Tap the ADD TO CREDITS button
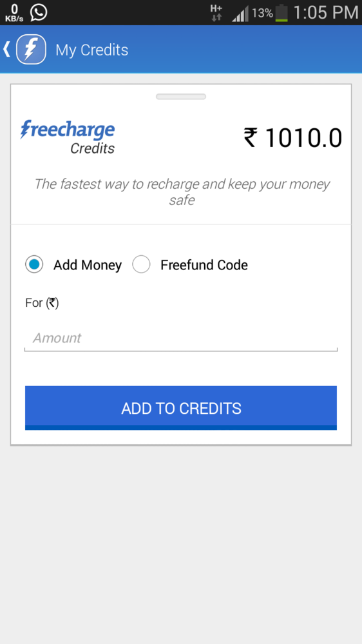 tap(181, 408)
